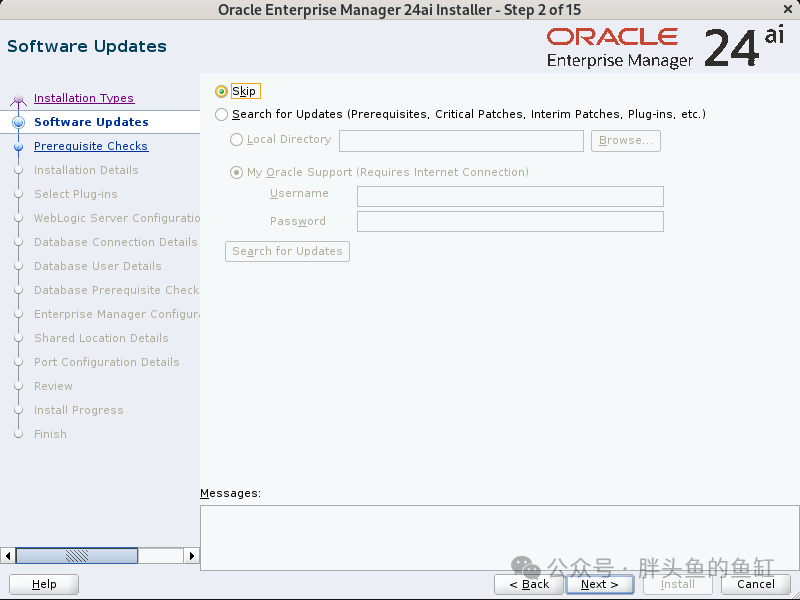Select the Skip radio button
The width and height of the screenshot is (800, 600).
[x=221, y=91]
